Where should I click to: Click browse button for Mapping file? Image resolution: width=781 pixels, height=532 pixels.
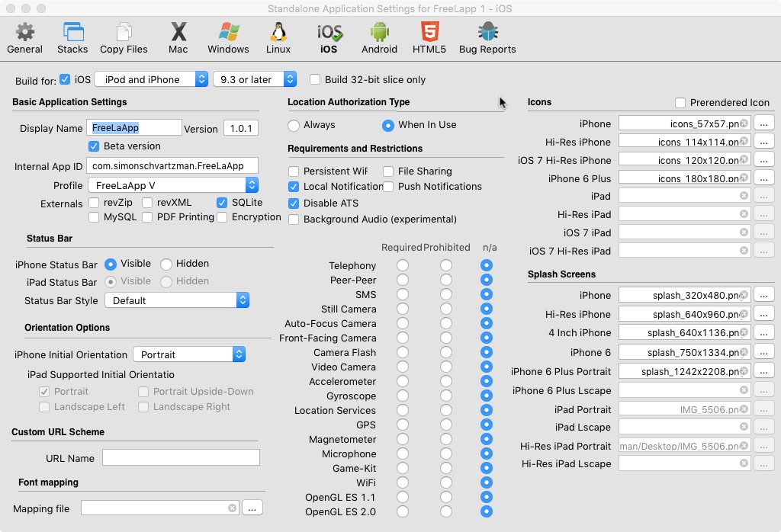[253, 508]
